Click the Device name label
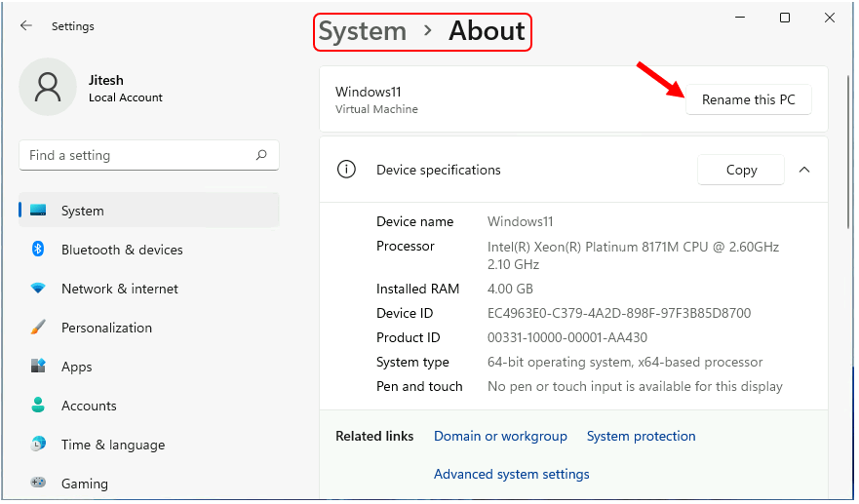The image size is (859, 504). click(x=414, y=222)
